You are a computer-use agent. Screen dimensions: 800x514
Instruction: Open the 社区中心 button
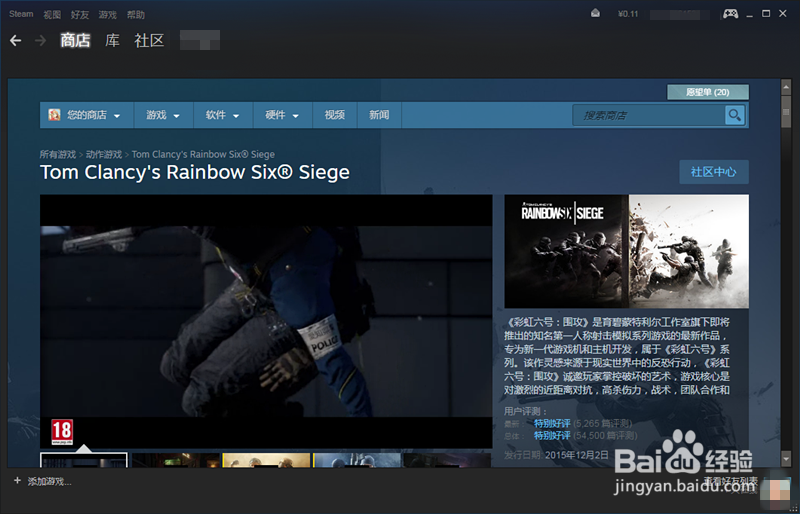click(x=714, y=172)
